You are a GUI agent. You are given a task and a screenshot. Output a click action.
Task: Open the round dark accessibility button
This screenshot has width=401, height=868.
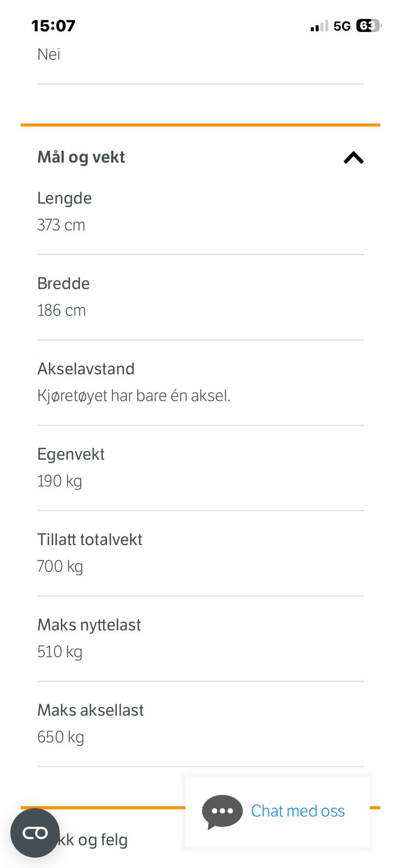(x=35, y=833)
